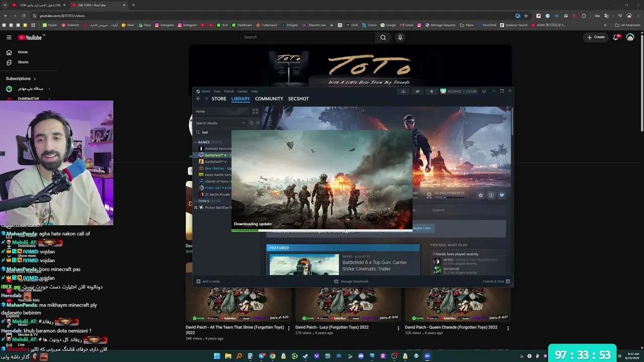Open the Steam menu in the Steam window

(203, 92)
